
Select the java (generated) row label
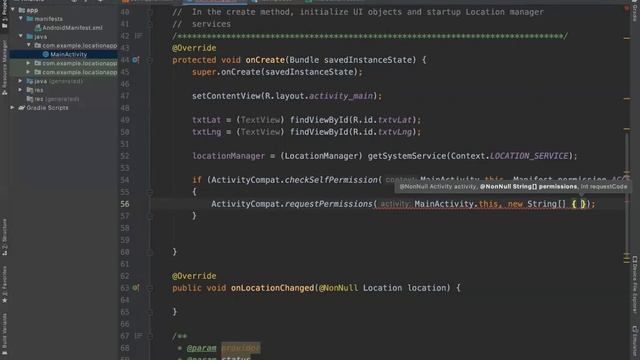(58, 81)
